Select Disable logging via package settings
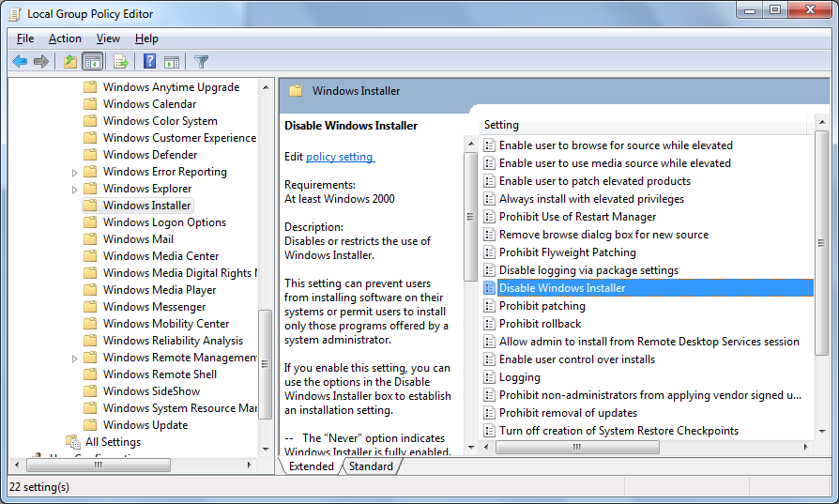This screenshot has height=504, width=839. [588, 270]
